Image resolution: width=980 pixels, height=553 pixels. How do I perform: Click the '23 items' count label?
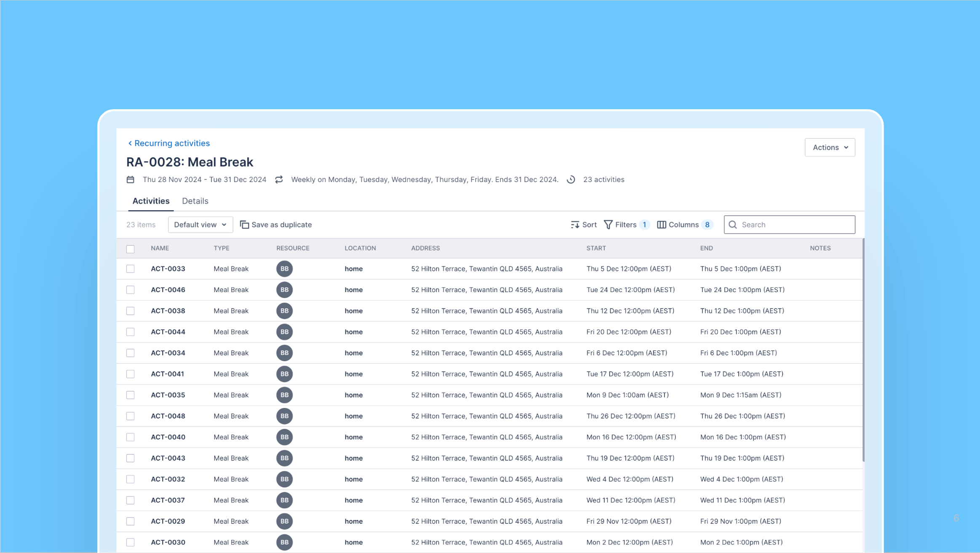coord(141,225)
